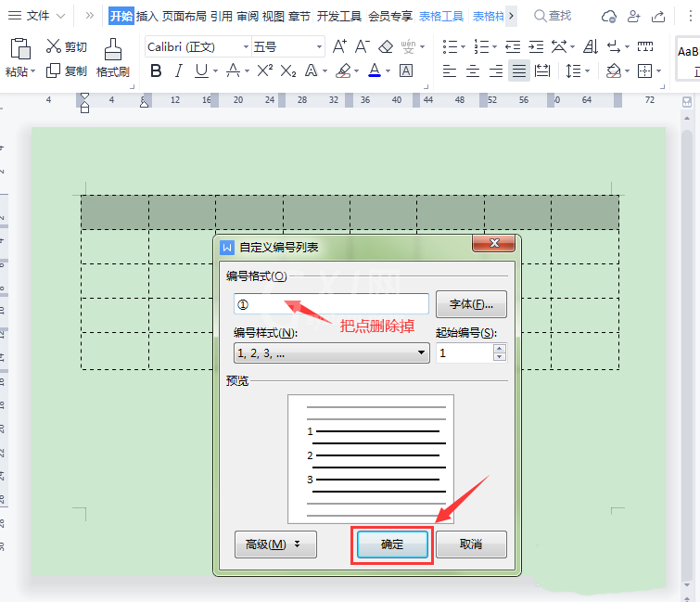
Task: Toggle underline formatting
Action: point(201,70)
